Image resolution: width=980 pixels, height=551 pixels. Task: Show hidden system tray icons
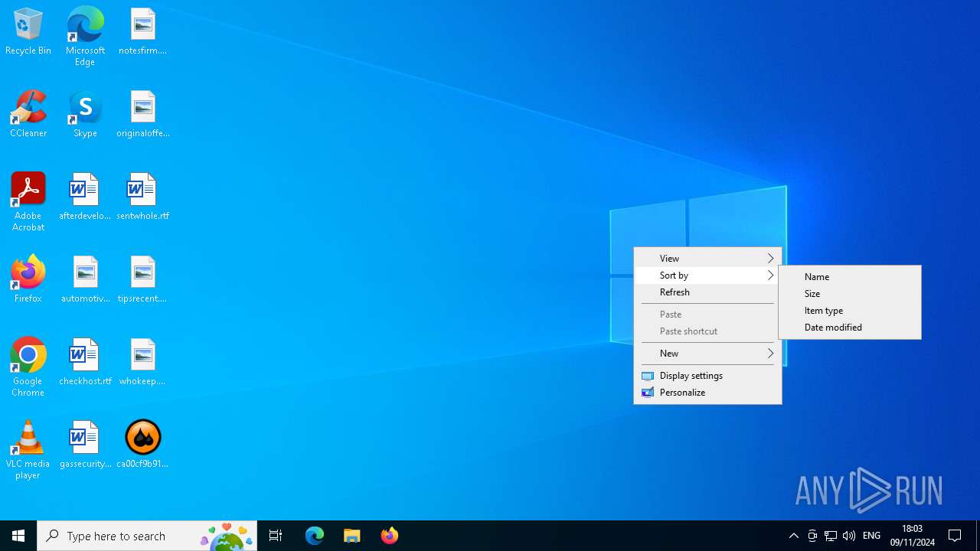[794, 536]
